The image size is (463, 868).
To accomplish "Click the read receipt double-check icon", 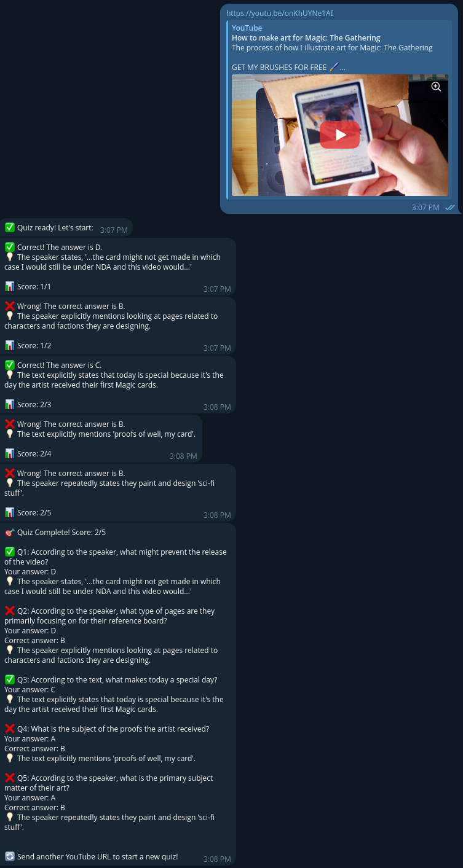I will tap(449, 208).
